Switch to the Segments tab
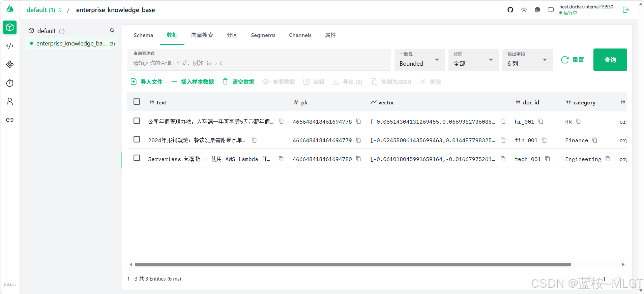This screenshot has height=294, width=644. pos(263,35)
